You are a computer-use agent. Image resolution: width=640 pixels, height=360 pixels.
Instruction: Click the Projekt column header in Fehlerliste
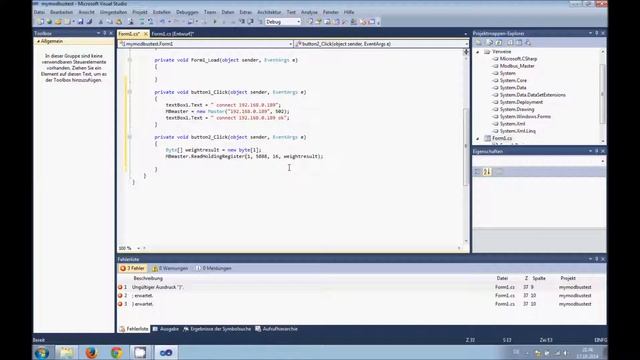[568, 278]
